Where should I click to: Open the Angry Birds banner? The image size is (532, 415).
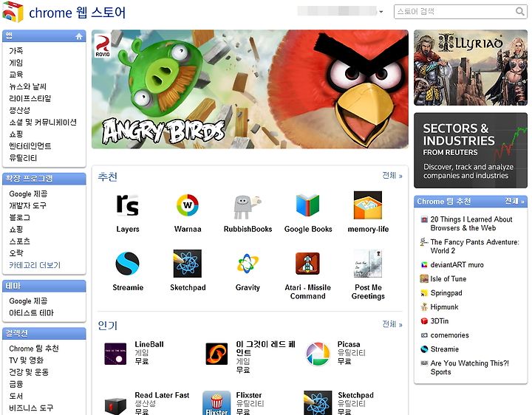point(250,89)
